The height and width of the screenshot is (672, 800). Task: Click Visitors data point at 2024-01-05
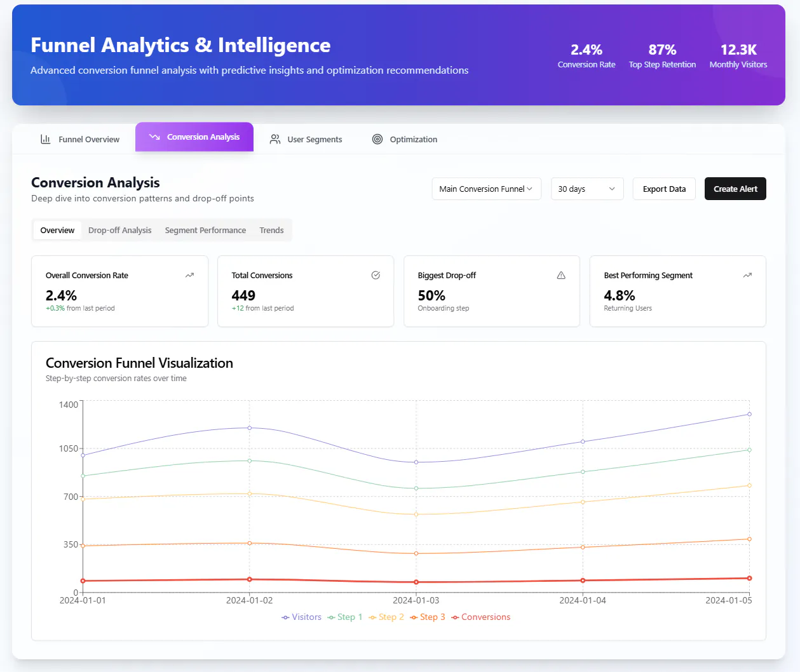(x=749, y=414)
